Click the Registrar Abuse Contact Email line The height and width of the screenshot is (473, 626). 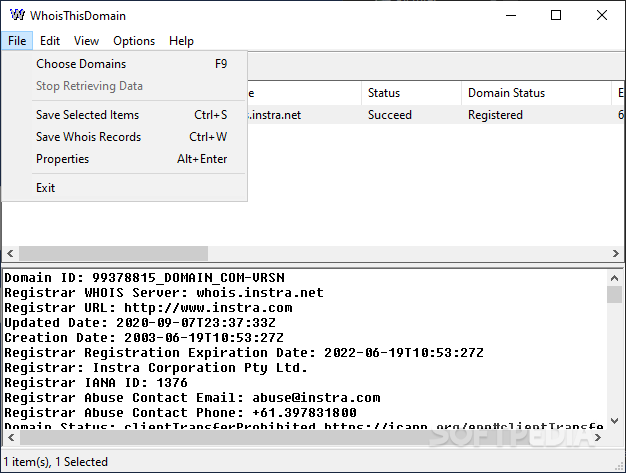(x=192, y=398)
